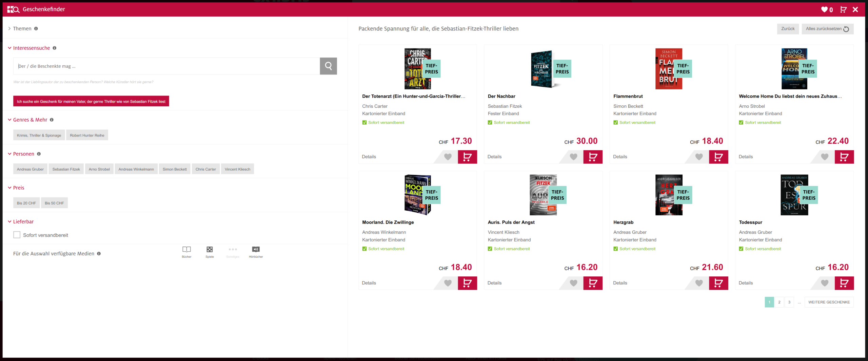Toggle the Simon Beckett person filter

(x=175, y=169)
